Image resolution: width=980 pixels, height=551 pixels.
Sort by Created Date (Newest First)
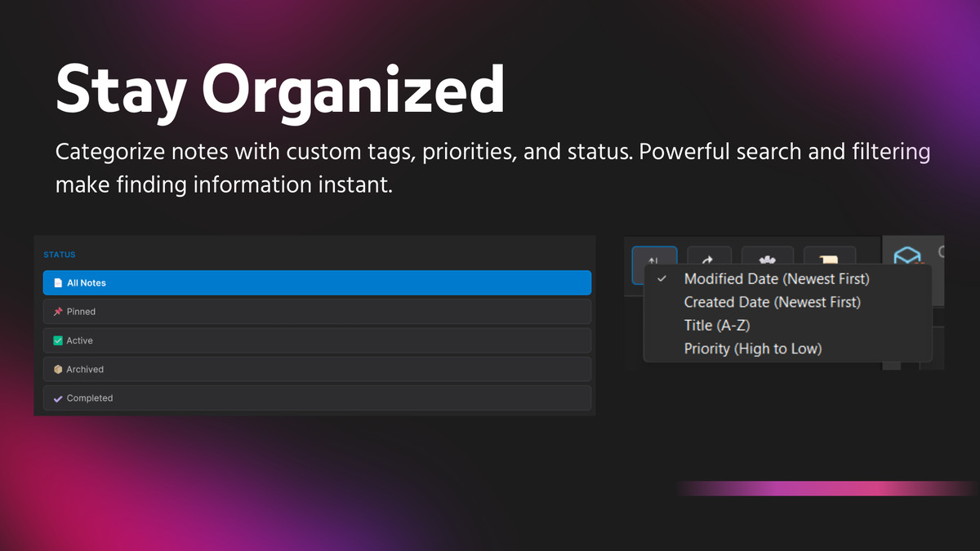point(773,302)
